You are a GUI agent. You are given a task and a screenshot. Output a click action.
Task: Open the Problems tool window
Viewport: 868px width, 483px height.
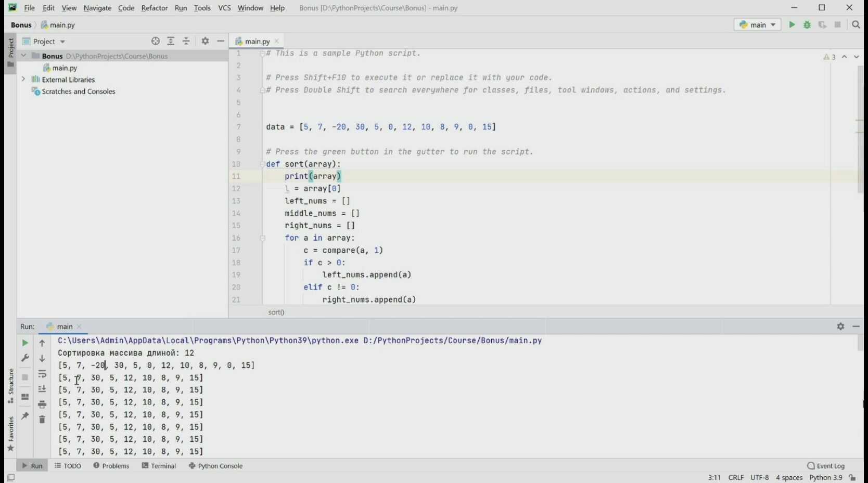click(111, 466)
